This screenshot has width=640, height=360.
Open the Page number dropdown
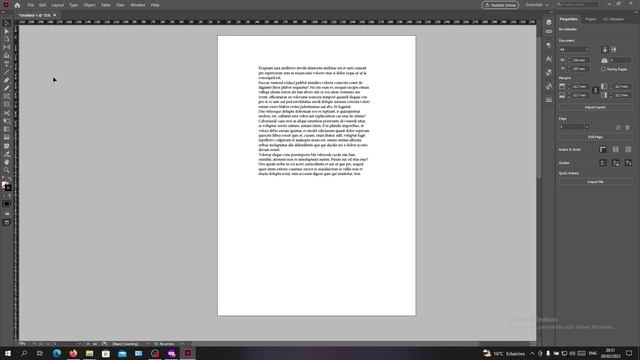coord(574,127)
